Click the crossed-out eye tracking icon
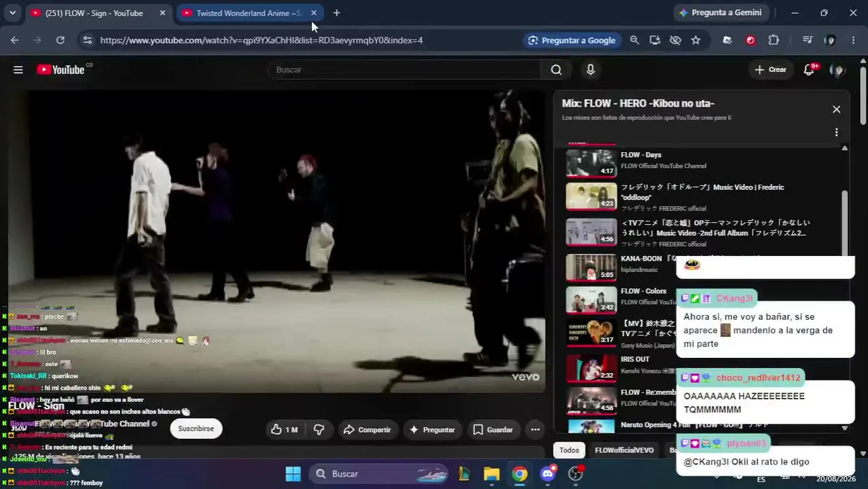 [675, 40]
